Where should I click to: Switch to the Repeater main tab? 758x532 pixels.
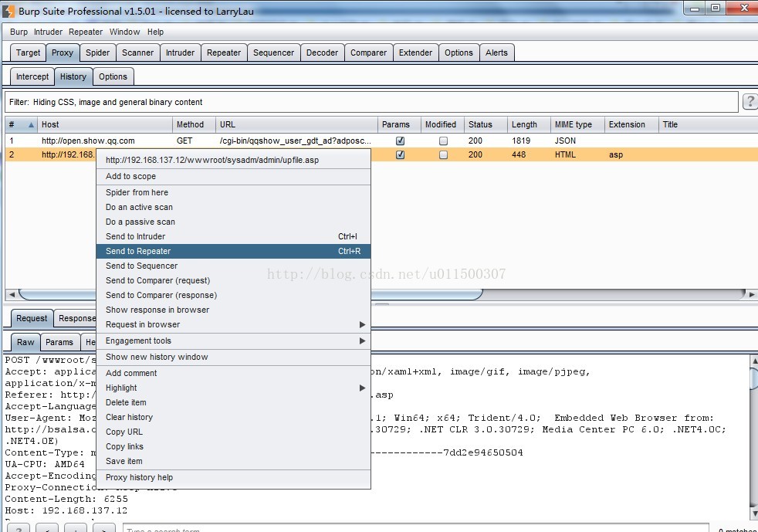click(x=224, y=53)
